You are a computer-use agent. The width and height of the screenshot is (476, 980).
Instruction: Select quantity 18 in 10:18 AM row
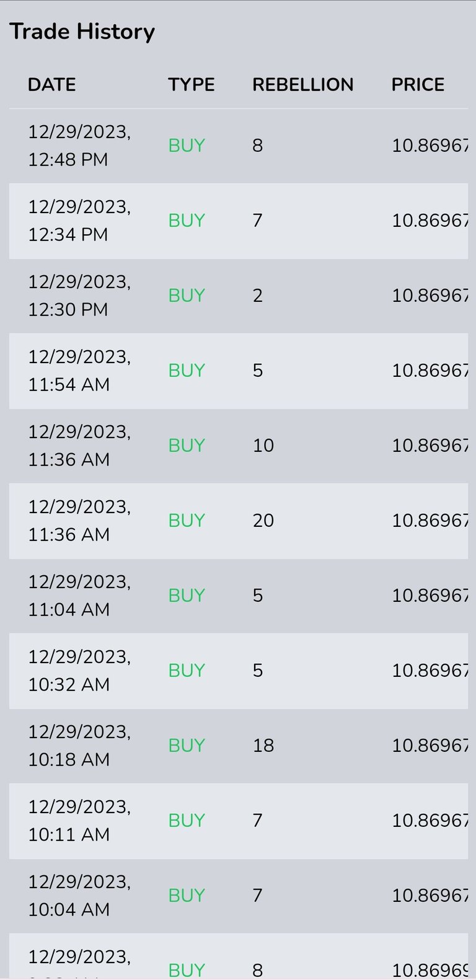(x=263, y=745)
